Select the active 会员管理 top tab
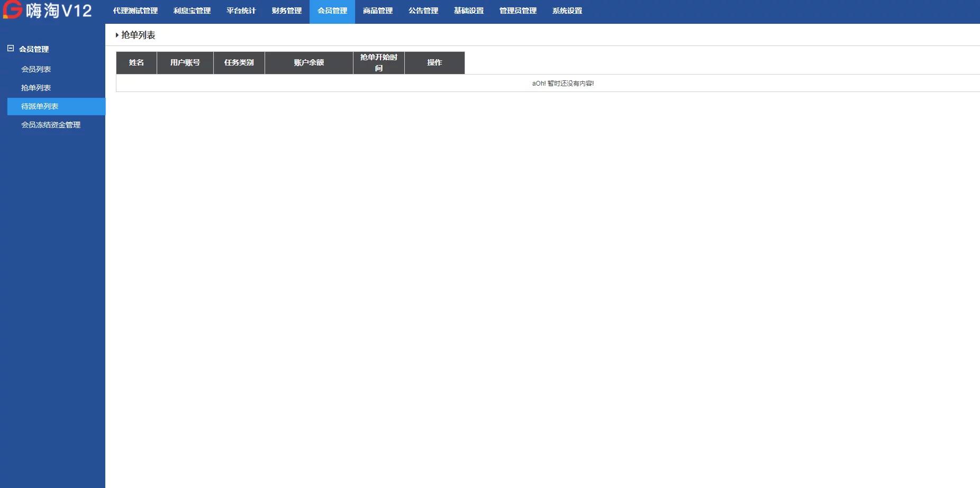 coord(332,11)
